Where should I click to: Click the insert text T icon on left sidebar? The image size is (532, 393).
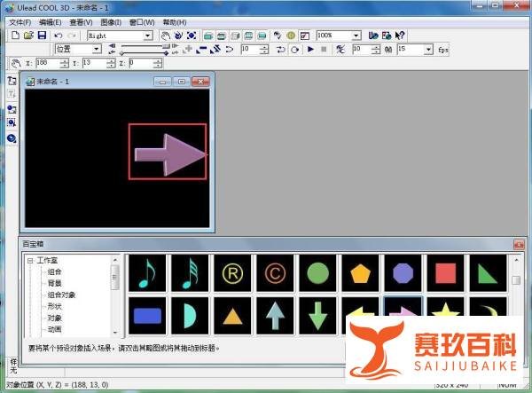coord(12,94)
